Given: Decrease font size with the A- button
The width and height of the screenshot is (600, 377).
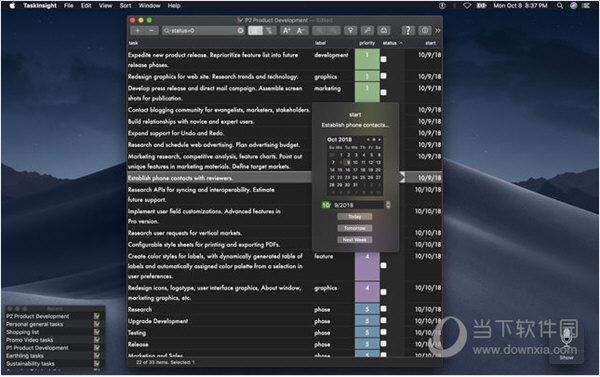Looking at the screenshot, I should (300, 31).
